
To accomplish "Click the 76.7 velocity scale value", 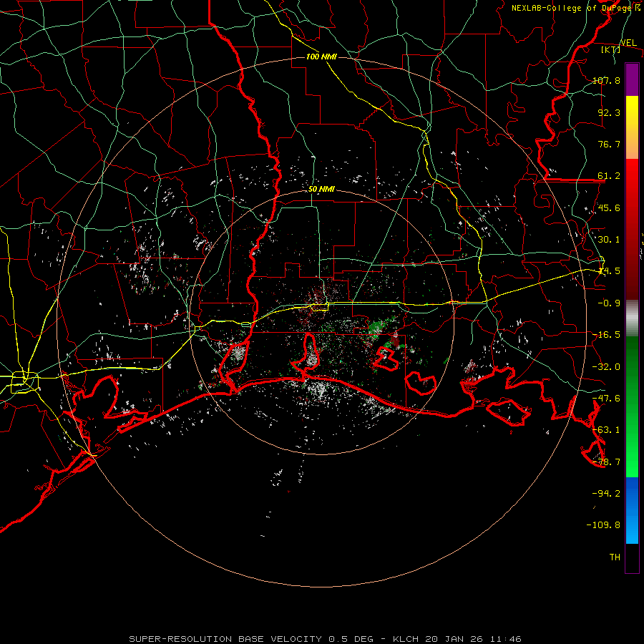I will tap(609, 144).
